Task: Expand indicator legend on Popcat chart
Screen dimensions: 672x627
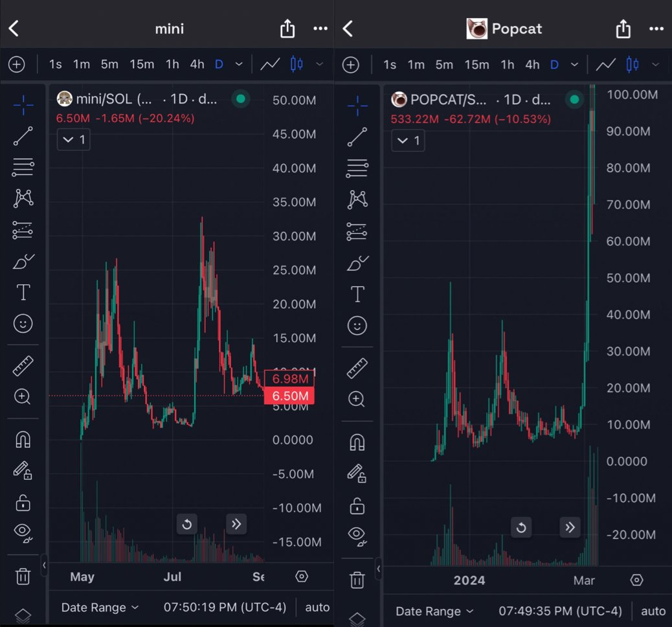Action: pos(408,141)
